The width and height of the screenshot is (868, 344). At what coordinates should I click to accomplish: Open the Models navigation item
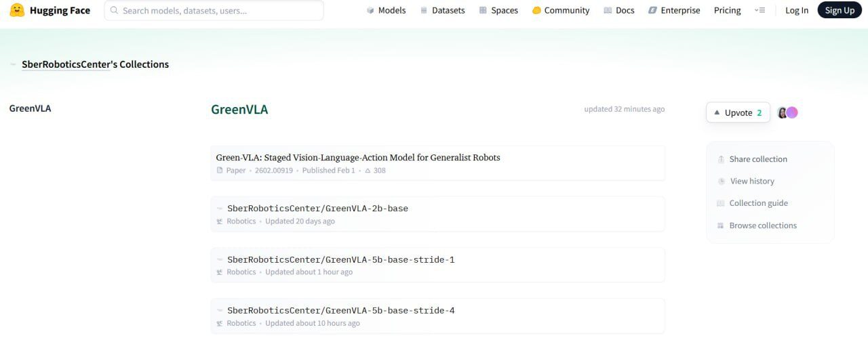(x=386, y=10)
